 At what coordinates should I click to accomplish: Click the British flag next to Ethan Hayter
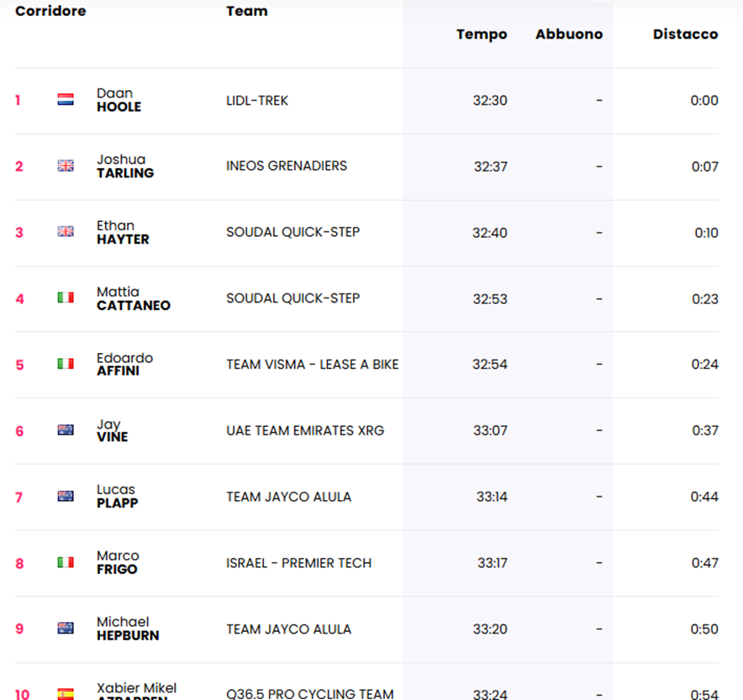coord(66,231)
